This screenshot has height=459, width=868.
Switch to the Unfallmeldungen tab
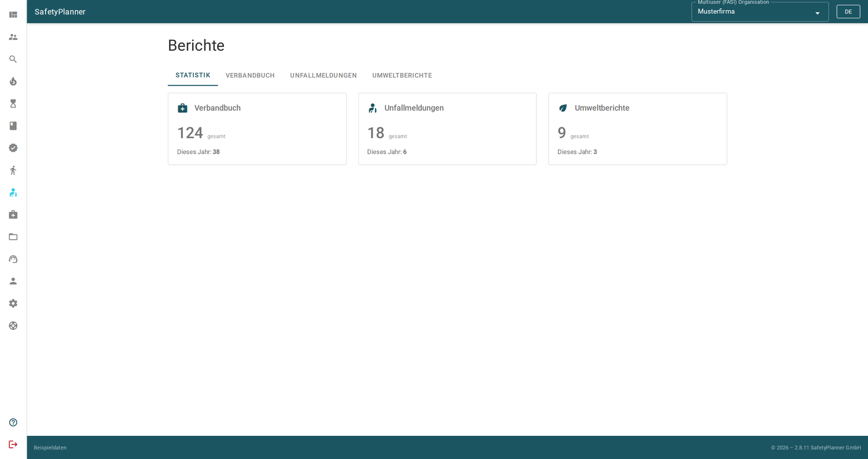coord(323,75)
